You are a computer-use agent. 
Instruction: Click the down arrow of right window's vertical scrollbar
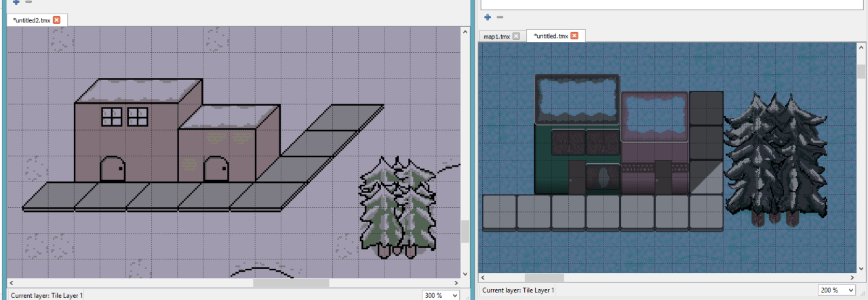pyautogui.click(x=861, y=268)
